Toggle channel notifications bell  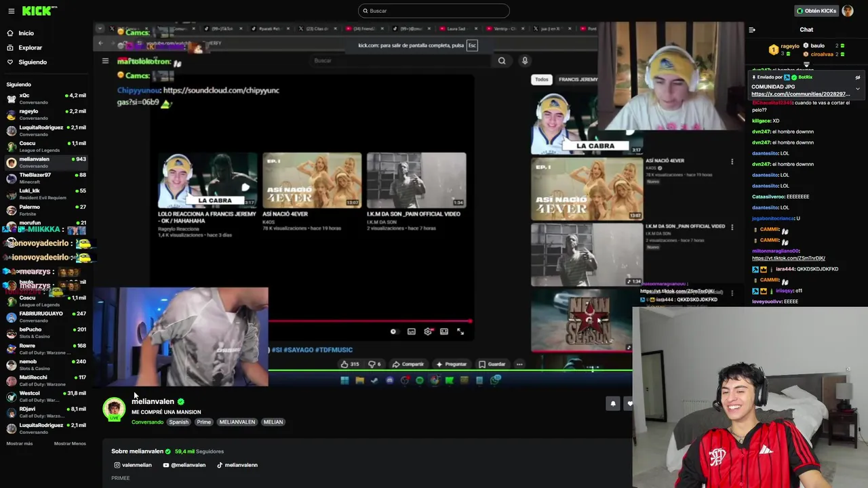(x=612, y=404)
